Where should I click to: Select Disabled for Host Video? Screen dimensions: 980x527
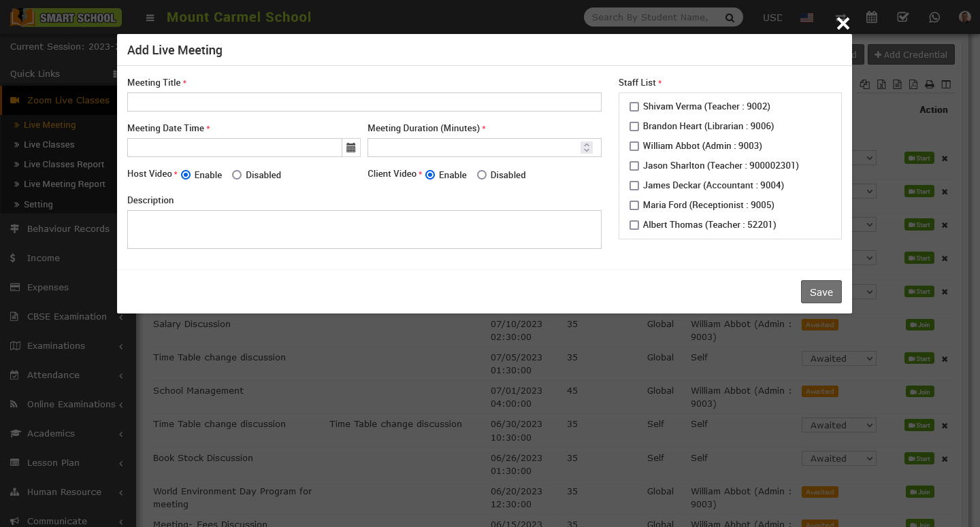237,175
